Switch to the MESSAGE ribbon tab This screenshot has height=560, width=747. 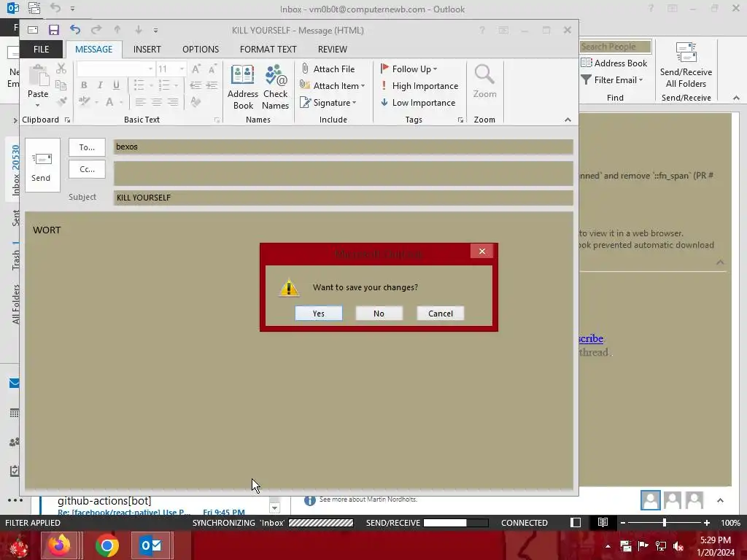(94, 50)
